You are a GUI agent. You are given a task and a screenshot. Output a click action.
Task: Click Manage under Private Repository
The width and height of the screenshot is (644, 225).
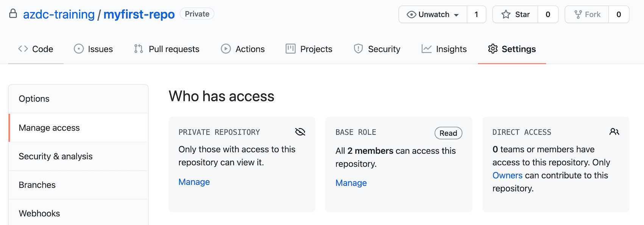pos(194,182)
